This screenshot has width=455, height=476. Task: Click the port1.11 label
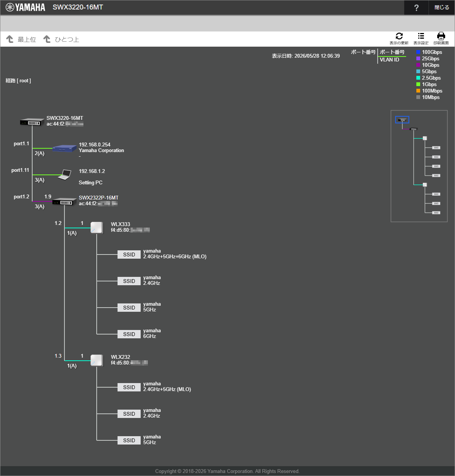tap(20, 170)
